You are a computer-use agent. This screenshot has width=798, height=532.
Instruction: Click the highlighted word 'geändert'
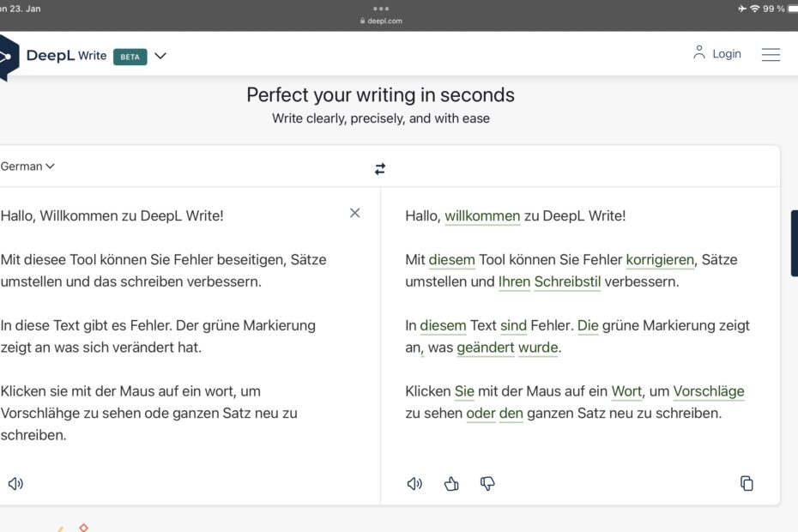pos(486,348)
